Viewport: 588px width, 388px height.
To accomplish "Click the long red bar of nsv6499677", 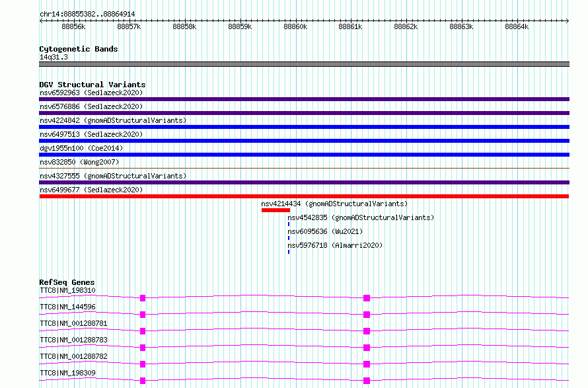I will point(304,196).
